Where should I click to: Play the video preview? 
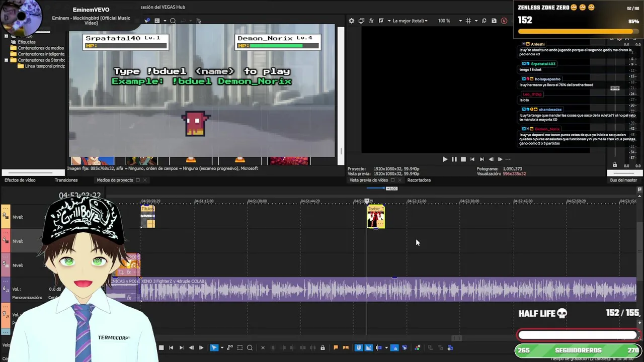445,159
